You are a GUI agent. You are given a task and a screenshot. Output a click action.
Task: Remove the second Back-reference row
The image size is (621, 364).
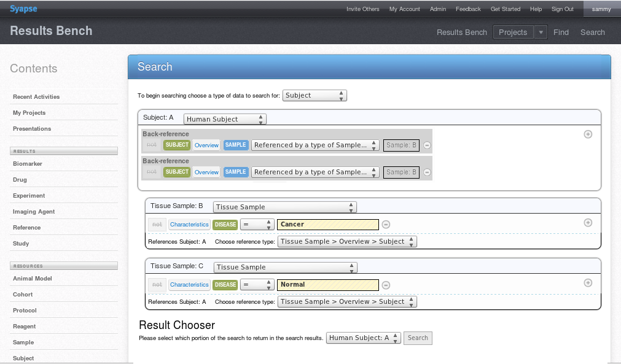tap(428, 172)
